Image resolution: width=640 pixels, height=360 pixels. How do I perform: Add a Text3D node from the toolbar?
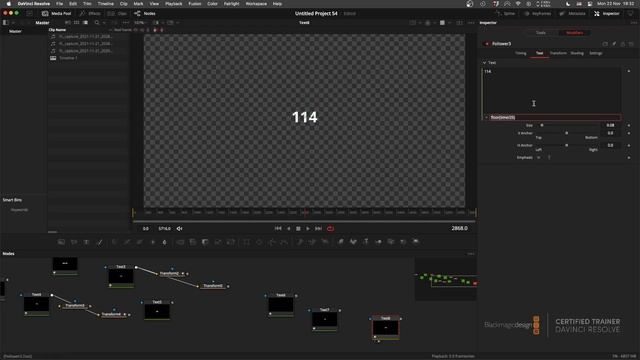(x=366, y=242)
